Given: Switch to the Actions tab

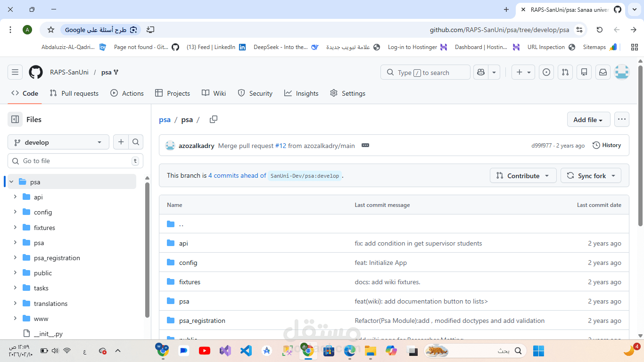Looking at the screenshot, I should (127, 93).
